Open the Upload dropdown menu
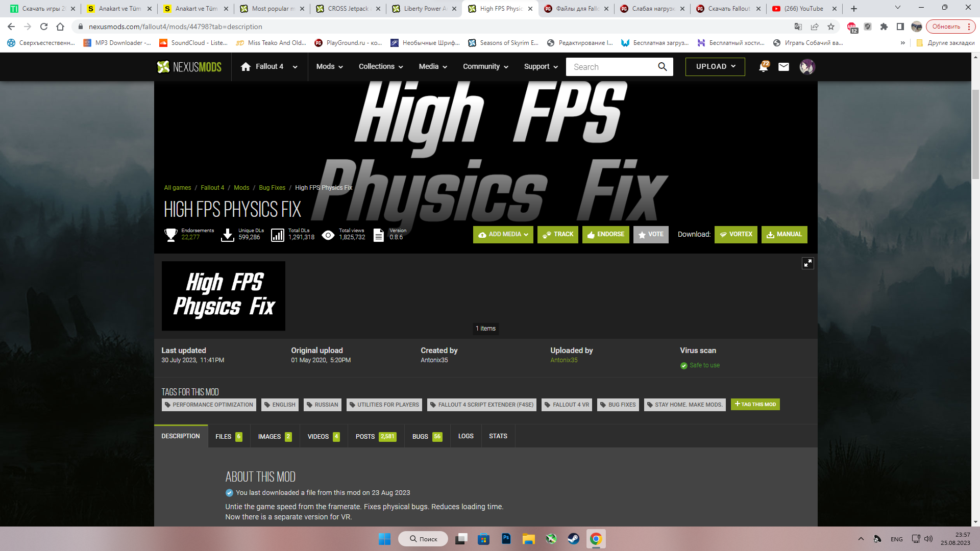Image resolution: width=980 pixels, height=551 pixels. point(715,67)
